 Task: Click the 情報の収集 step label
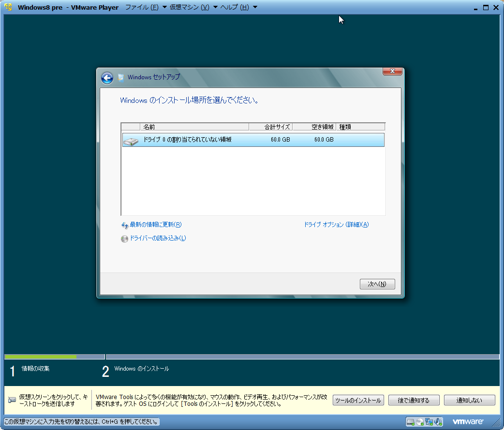[x=35, y=368]
